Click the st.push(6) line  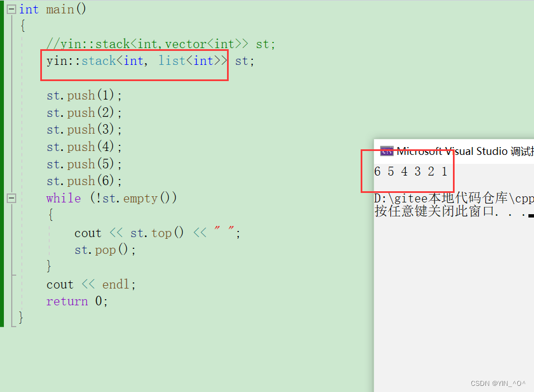(x=84, y=181)
